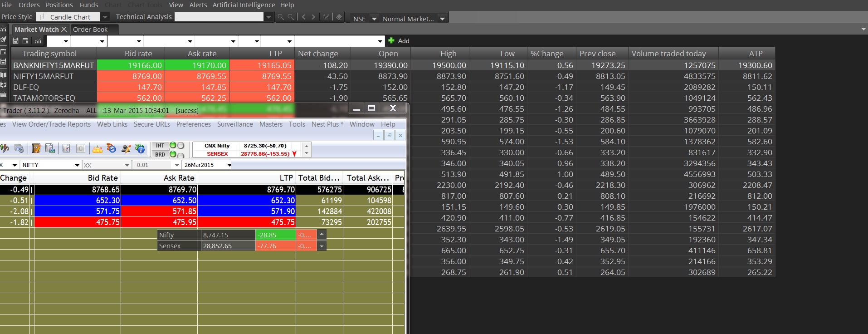Open the Artificial Intelligence menu

[244, 5]
